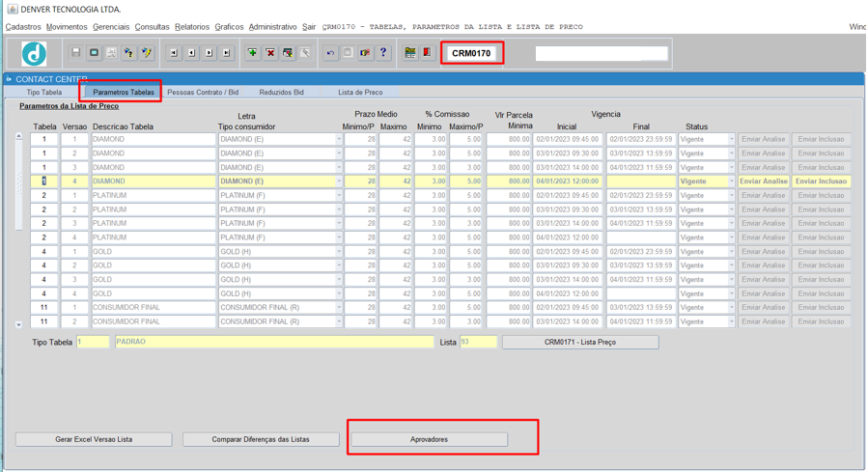The width and height of the screenshot is (868, 472).
Task: Go to the last record icon
Action: tap(227, 52)
